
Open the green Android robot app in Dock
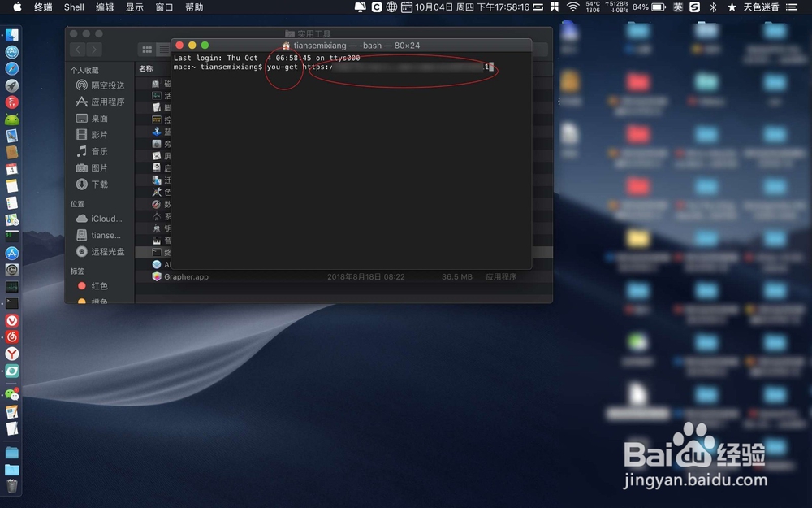click(x=12, y=119)
